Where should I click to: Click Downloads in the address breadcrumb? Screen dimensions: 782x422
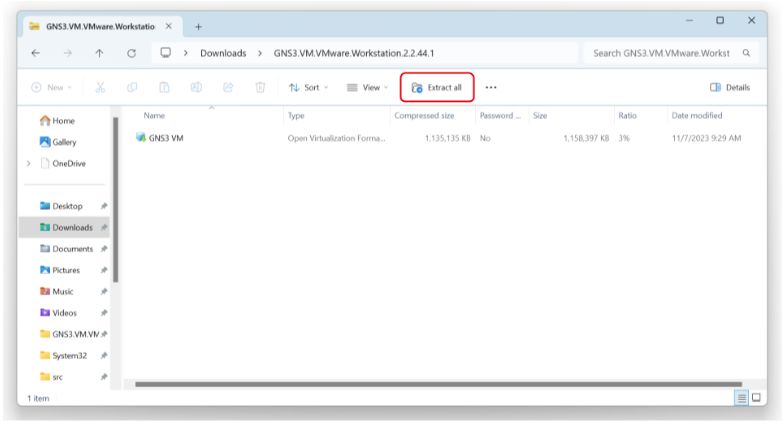(223, 53)
